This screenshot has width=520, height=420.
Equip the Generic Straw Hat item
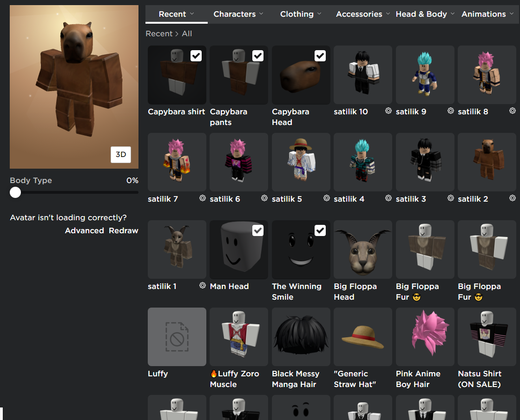(363, 337)
